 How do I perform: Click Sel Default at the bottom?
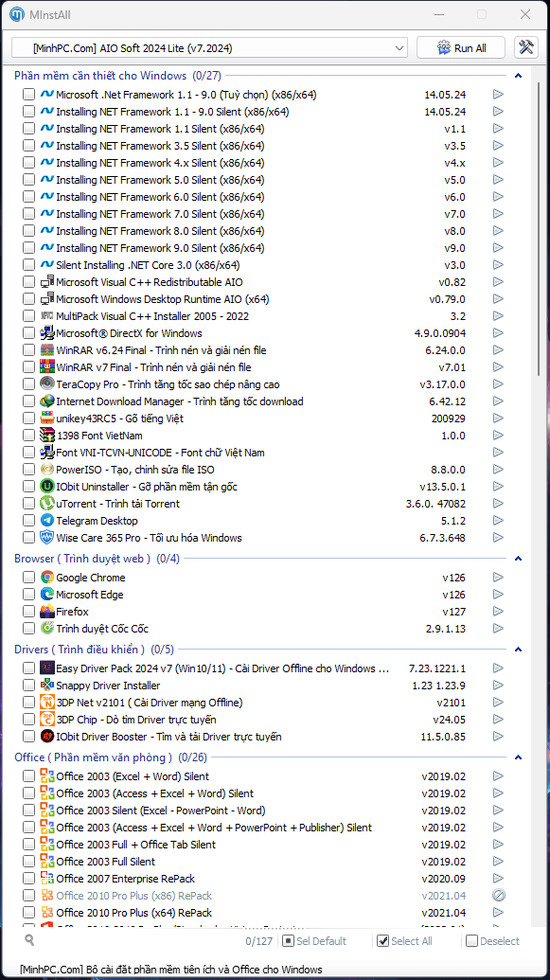[x=314, y=940]
